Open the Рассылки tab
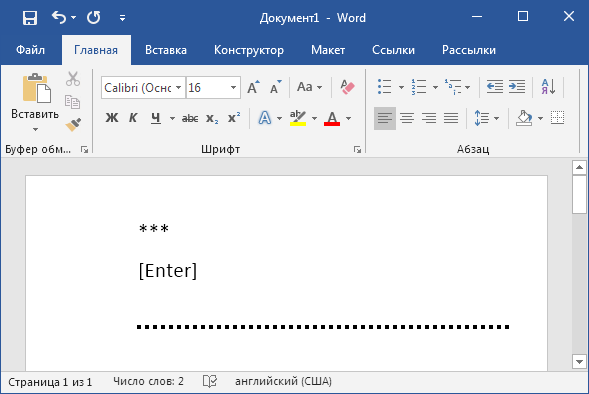This screenshot has width=589, height=394. click(x=469, y=50)
